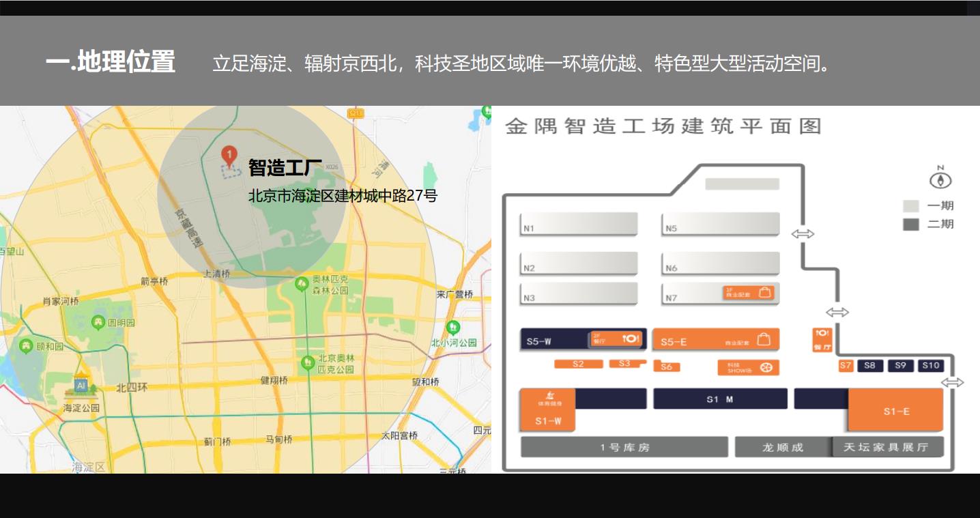
Task: Click the 望和桥 label on the map
Action: (425, 382)
